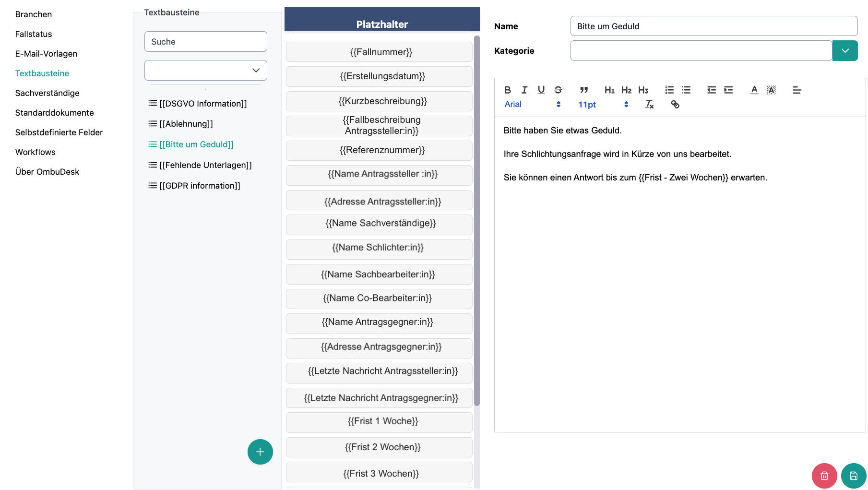Apply Heading 2 style
The height and width of the screenshot is (490, 868).
[x=626, y=90]
